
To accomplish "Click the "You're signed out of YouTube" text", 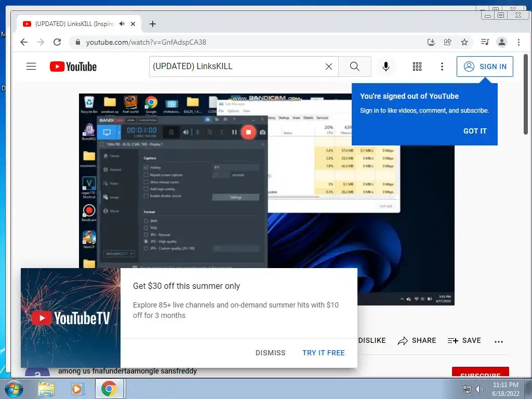I will coord(409,96).
